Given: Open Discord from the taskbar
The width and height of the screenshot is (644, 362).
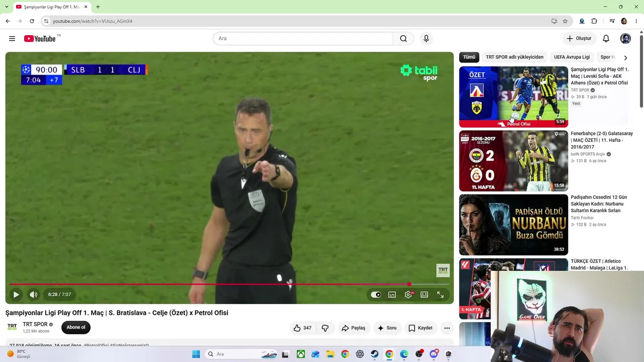Looking at the screenshot, I should [x=434, y=354].
